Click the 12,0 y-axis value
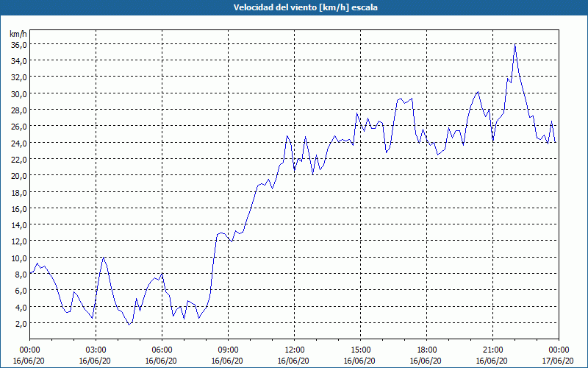The width and height of the screenshot is (588, 368). pos(19,241)
